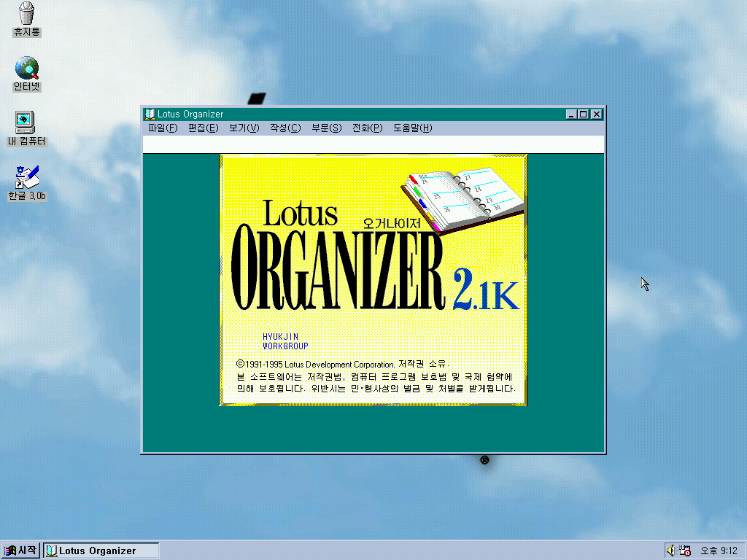Click the 시작 Start button
This screenshot has width=747, height=560.
pos(20,551)
